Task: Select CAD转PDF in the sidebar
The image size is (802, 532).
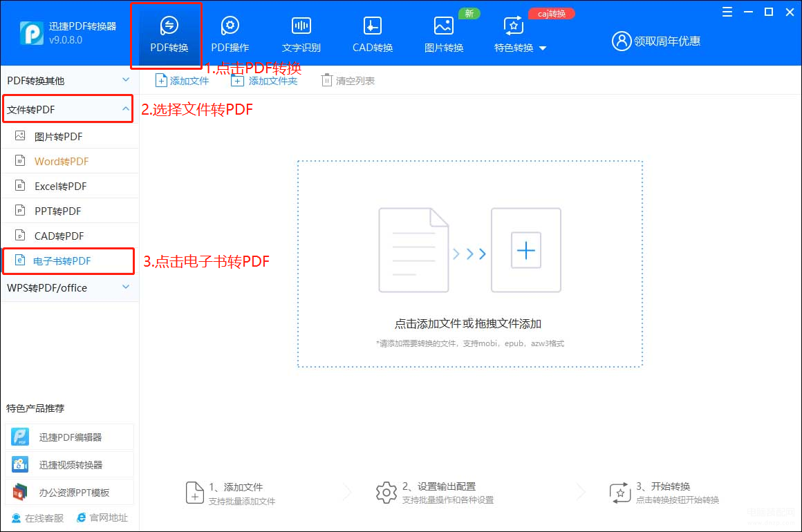Action: 70,236
